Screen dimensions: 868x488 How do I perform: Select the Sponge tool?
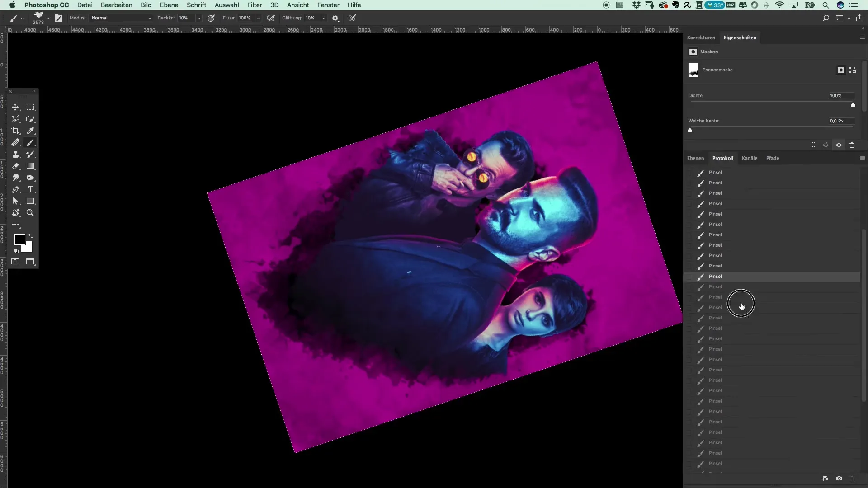tap(30, 178)
